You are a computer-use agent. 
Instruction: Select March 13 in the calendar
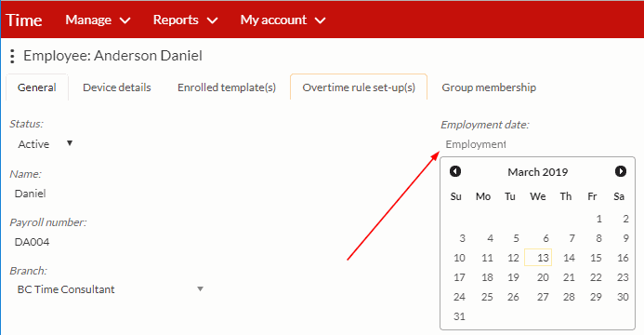point(538,258)
